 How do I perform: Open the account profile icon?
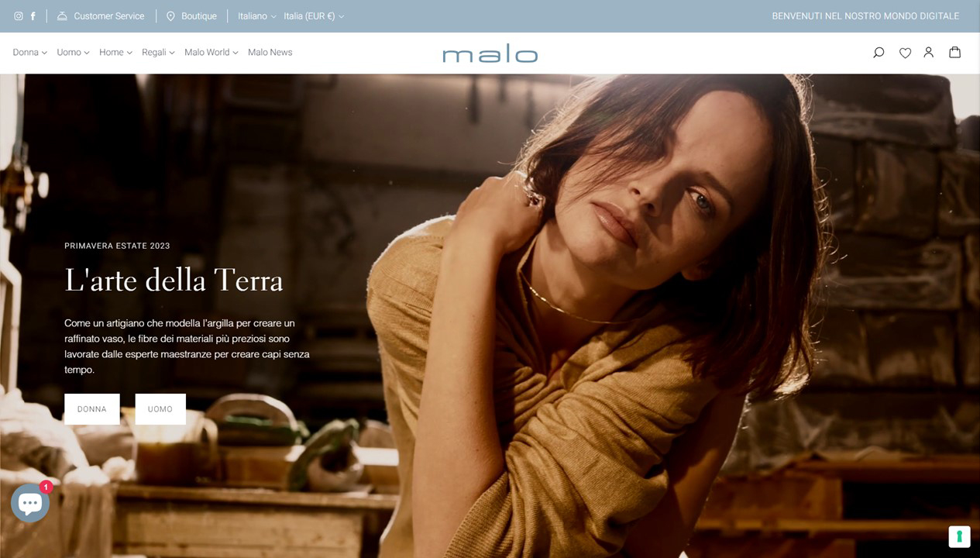[x=929, y=53]
